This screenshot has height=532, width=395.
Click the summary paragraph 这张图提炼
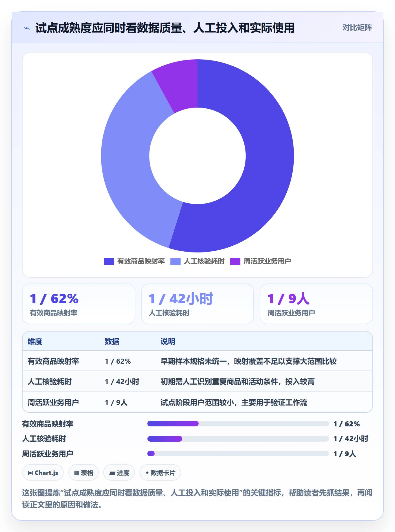click(197, 498)
